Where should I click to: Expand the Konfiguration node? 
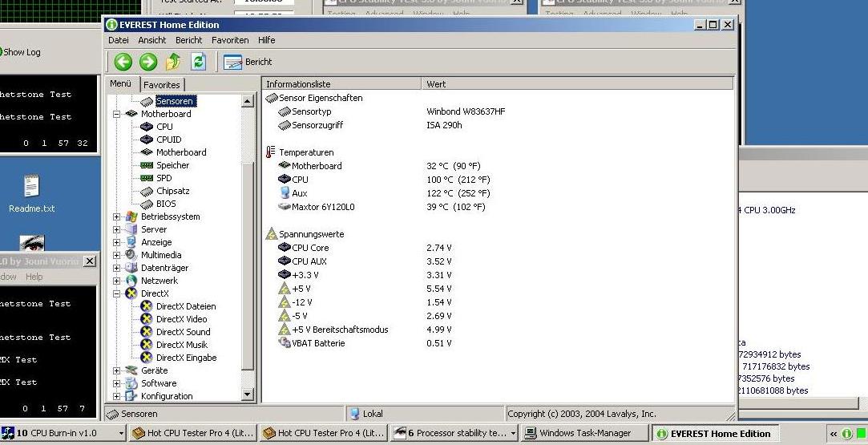[x=117, y=396]
